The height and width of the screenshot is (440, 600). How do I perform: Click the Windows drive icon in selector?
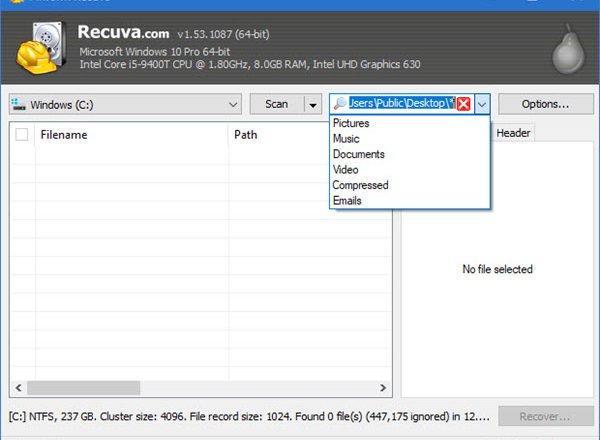pos(18,104)
